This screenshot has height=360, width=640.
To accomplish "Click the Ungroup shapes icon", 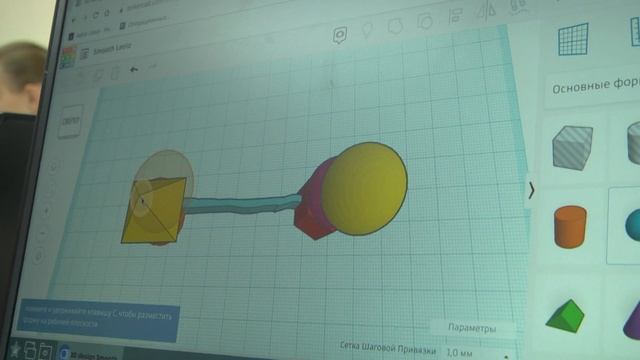I will pos(425,21).
